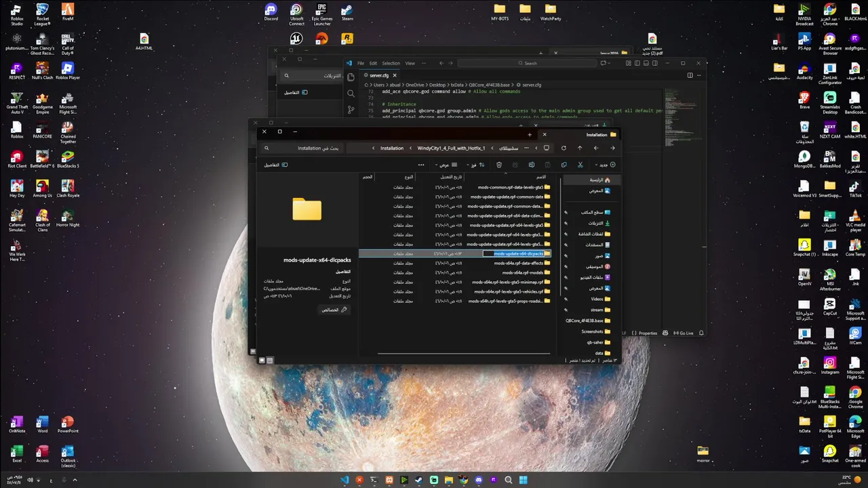Image resolution: width=868 pixels, height=488 pixels.
Task: Select folder mods-x64e.rpf-levels-gta5-vehicles.rpf
Action: [x=512, y=291]
